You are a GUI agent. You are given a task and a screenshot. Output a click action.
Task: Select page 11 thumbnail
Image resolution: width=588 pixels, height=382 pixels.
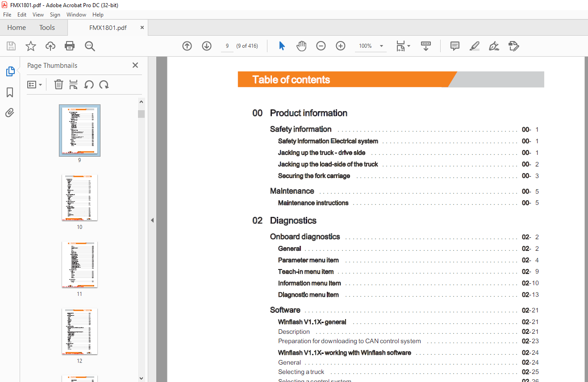coord(79,265)
